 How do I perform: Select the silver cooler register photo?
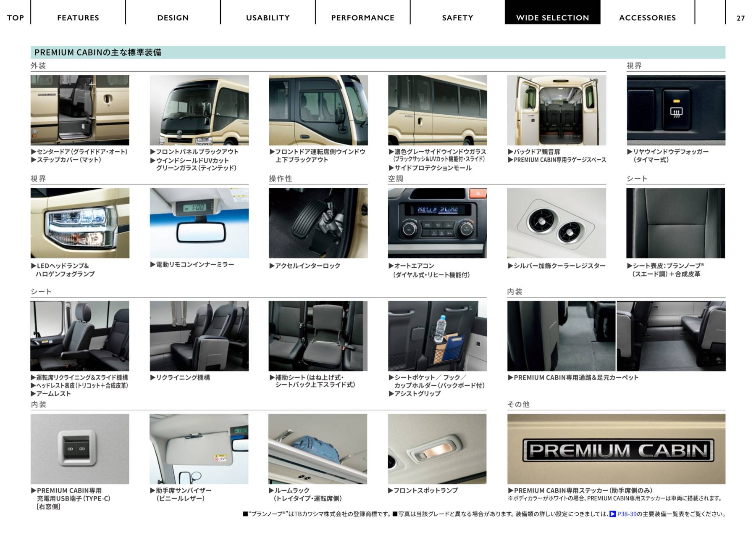(x=556, y=223)
